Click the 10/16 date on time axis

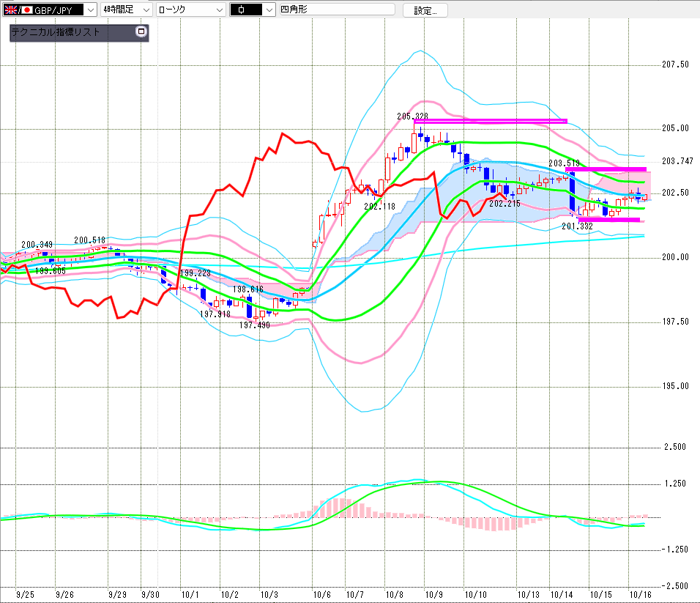[641, 595]
